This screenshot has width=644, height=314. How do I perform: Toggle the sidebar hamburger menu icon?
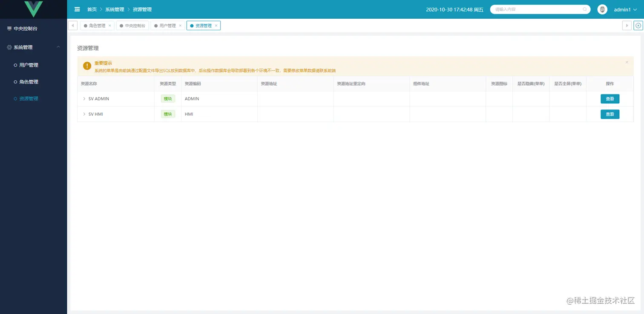coord(77,9)
